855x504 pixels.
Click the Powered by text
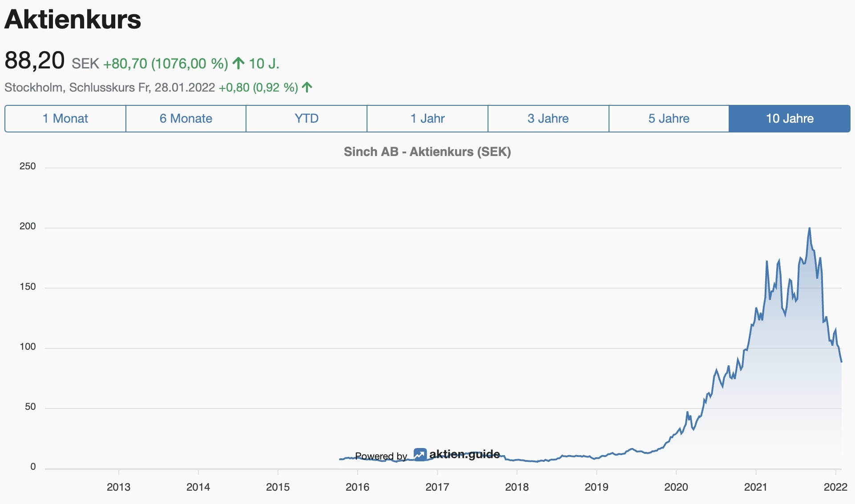tap(381, 456)
